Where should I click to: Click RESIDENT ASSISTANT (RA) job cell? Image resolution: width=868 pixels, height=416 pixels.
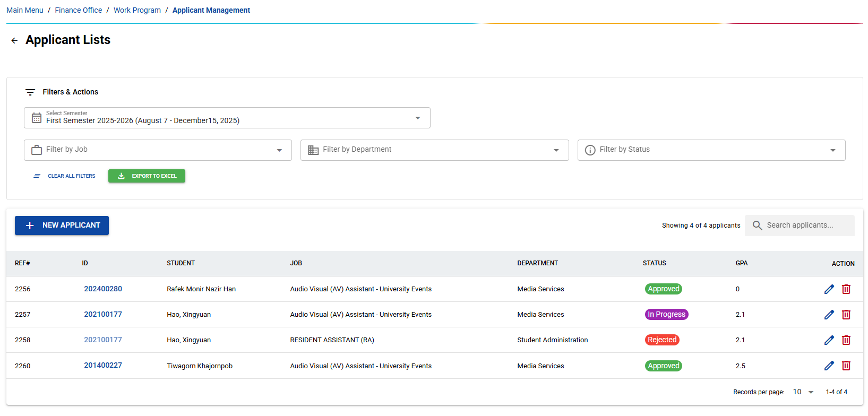(332, 340)
